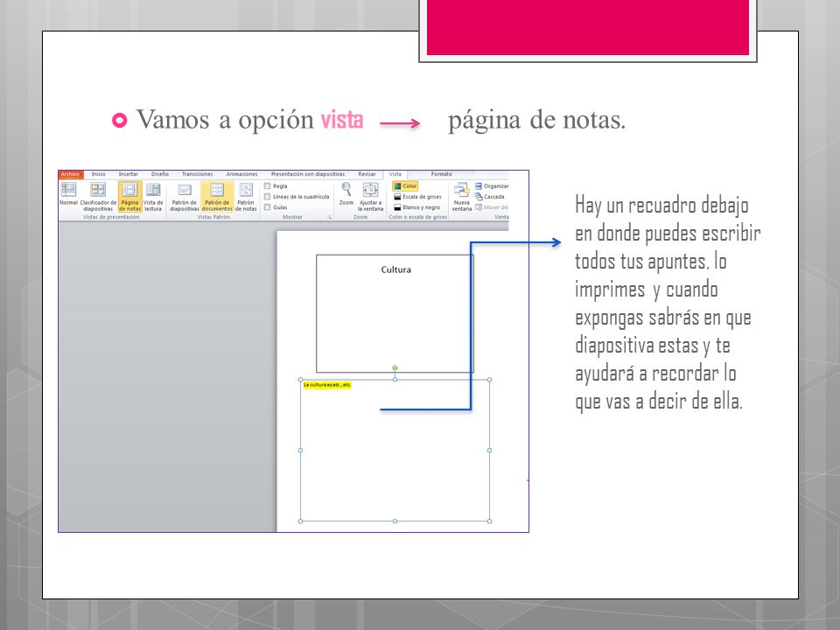Image resolution: width=840 pixels, height=630 pixels.
Task: Select Escala de grises mode
Action: [417, 197]
